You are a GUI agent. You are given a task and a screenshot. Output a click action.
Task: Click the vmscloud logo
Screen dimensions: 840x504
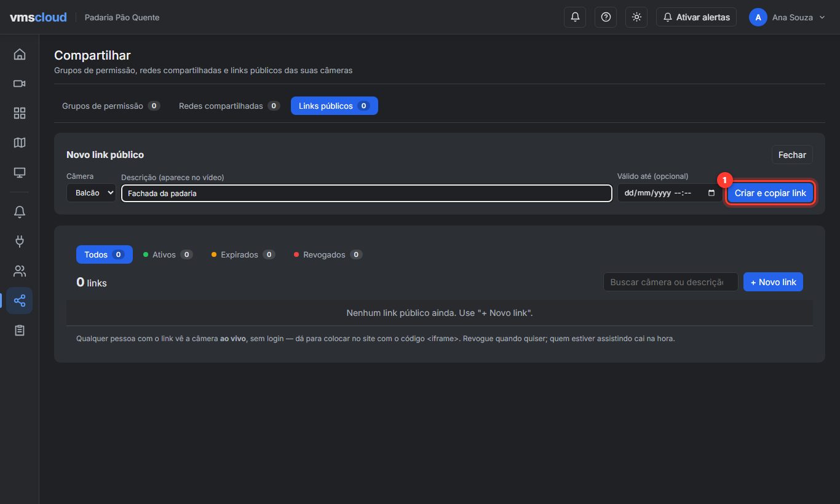(38, 17)
